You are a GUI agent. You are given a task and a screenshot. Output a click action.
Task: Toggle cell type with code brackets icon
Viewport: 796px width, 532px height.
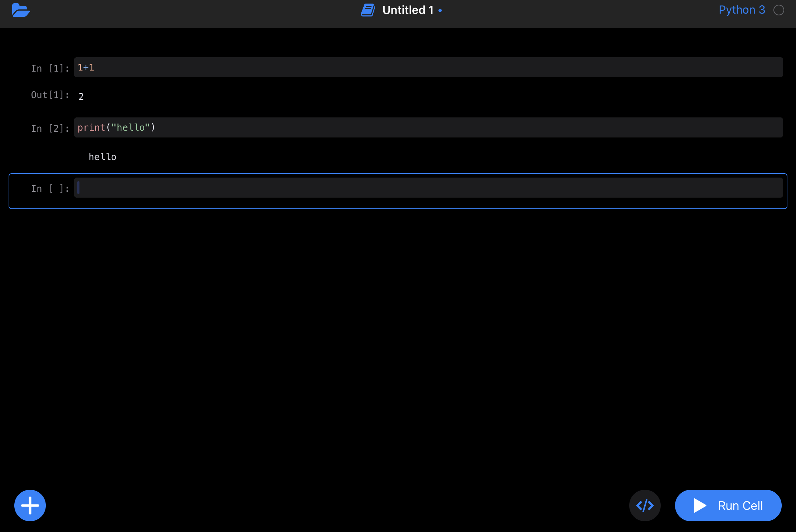[x=645, y=505]
